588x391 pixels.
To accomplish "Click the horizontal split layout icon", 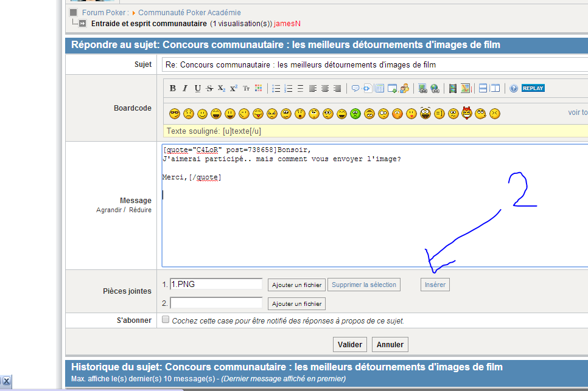I will coord(483,88).
